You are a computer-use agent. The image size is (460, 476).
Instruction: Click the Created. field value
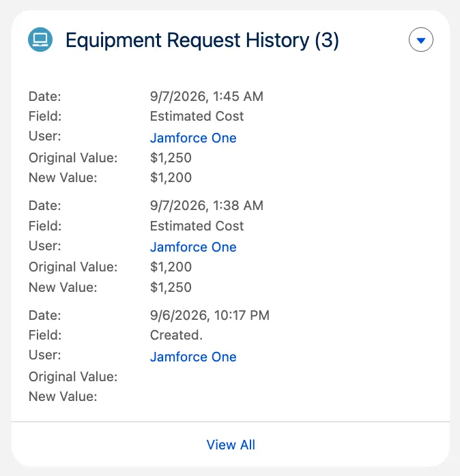176,335
